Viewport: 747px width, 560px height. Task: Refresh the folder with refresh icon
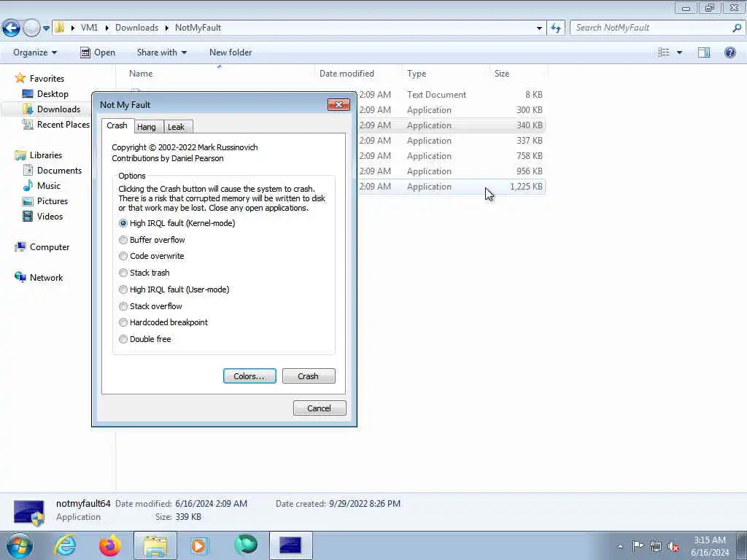pyautogui.click(x=555, y=28)
